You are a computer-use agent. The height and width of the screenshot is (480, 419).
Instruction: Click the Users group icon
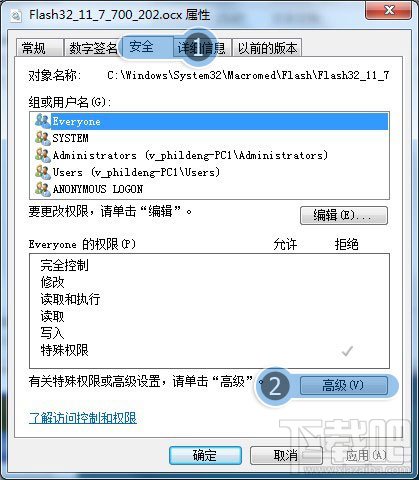[43, 172]
